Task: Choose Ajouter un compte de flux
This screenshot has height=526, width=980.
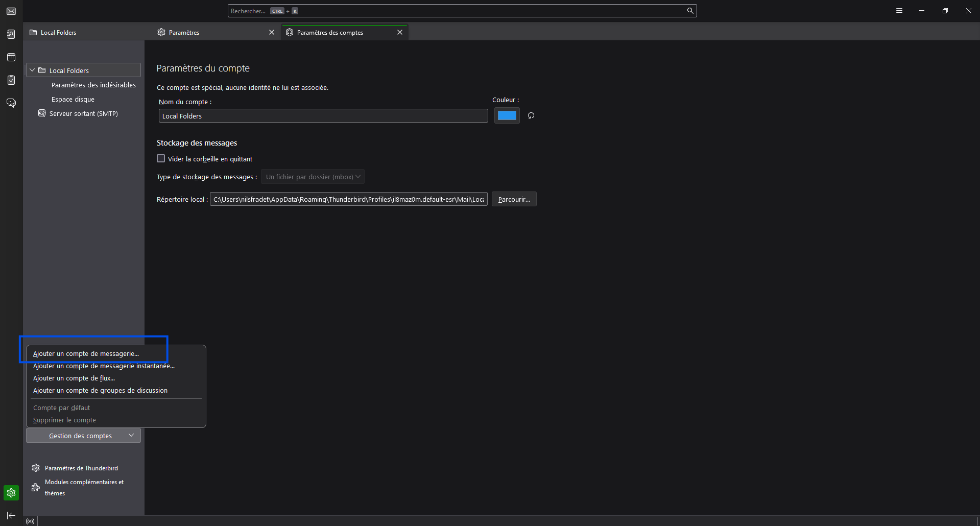Action: tap(116, 378)
